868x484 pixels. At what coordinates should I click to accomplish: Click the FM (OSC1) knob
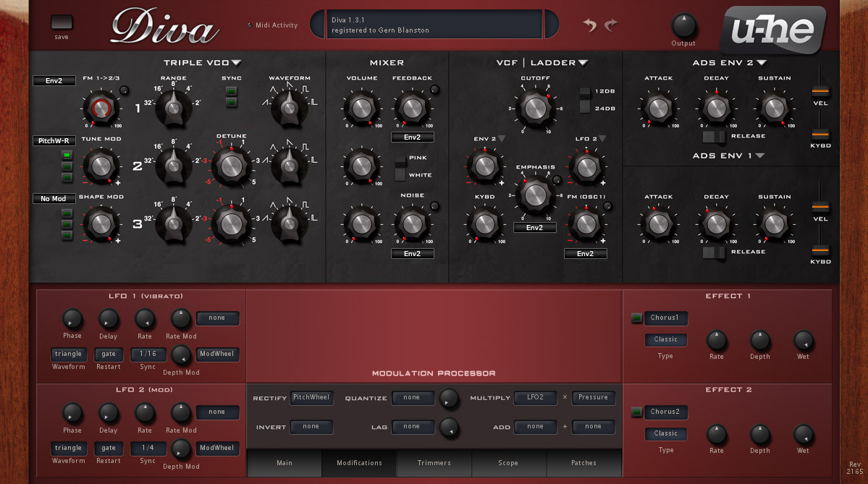[x=586, y=224]
